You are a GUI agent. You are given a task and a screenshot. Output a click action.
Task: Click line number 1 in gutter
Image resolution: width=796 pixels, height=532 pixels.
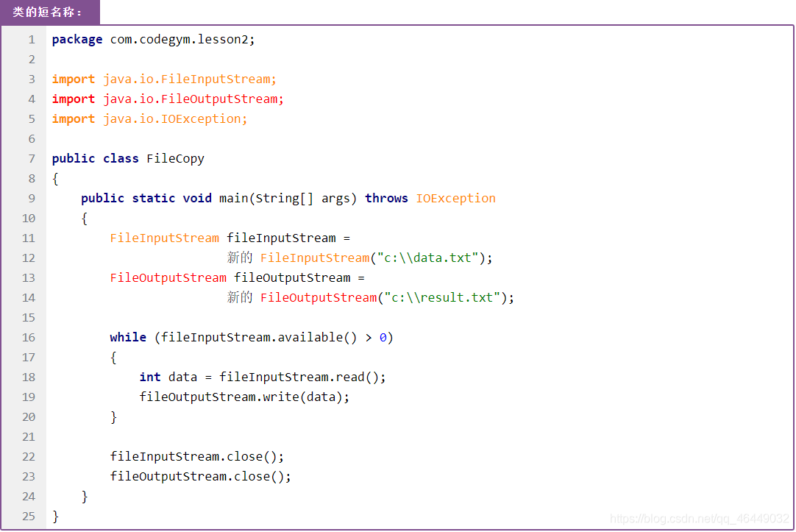pos(32,40)
